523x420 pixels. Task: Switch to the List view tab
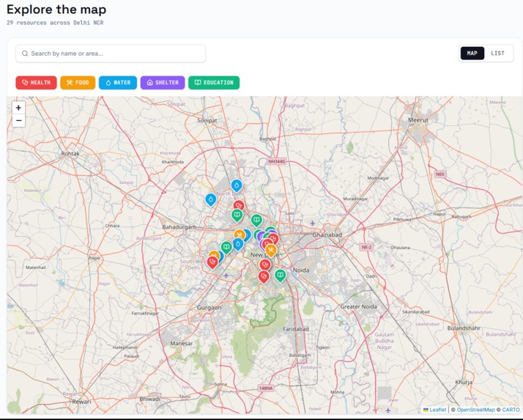497,54
